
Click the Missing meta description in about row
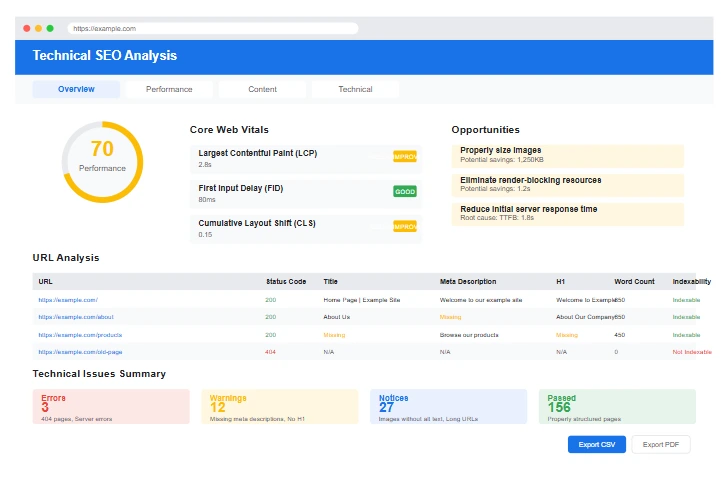pos(450,317)
